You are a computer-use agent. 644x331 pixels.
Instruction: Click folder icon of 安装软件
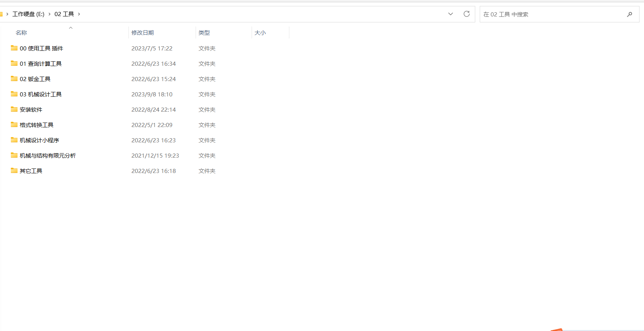14,109
